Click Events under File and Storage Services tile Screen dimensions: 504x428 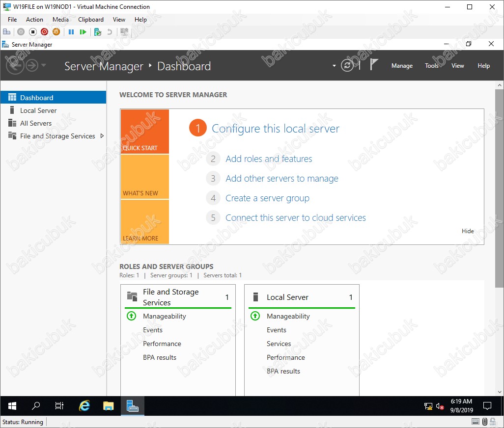click(153, 330)
